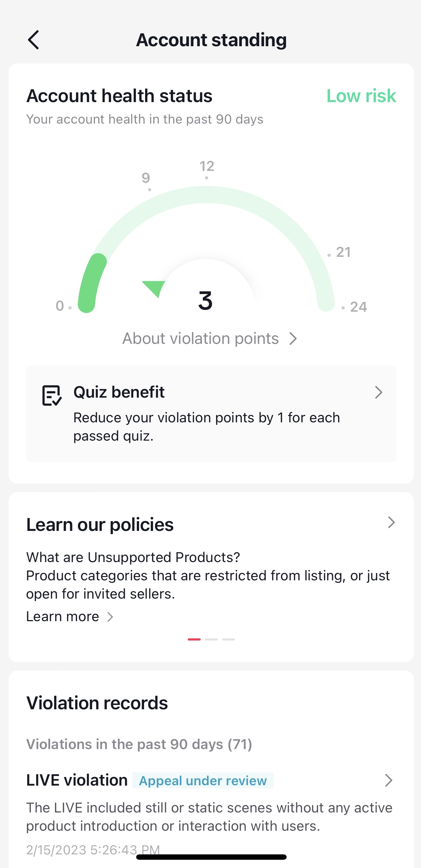Tap the violation score number 3
Viewport: 421px width, 868px height.
pos(206,300)
